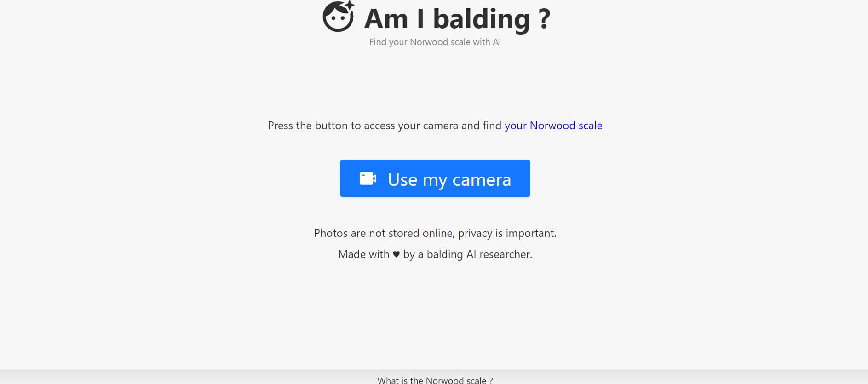
Task: Click the camera icon inside the blue button
Action: 368,178
